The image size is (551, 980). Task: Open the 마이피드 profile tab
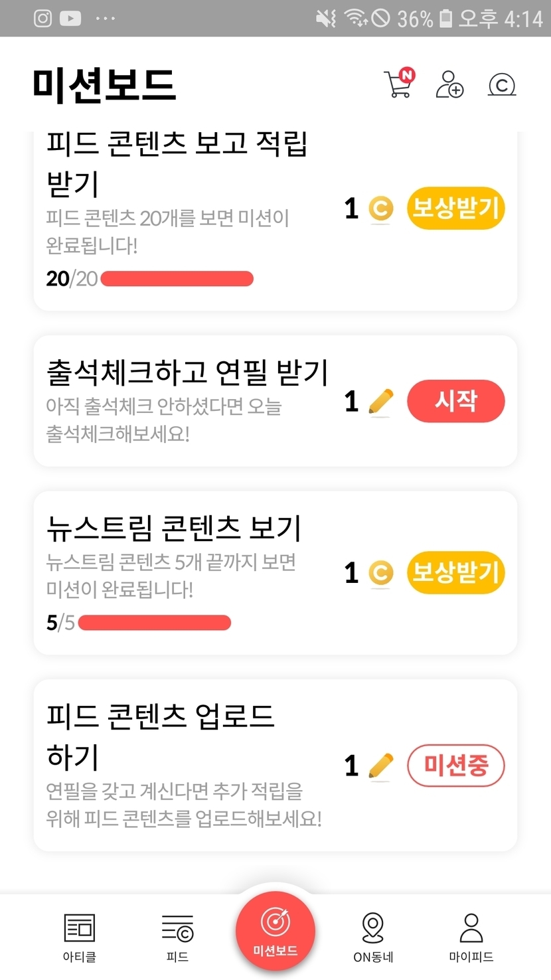471,936
